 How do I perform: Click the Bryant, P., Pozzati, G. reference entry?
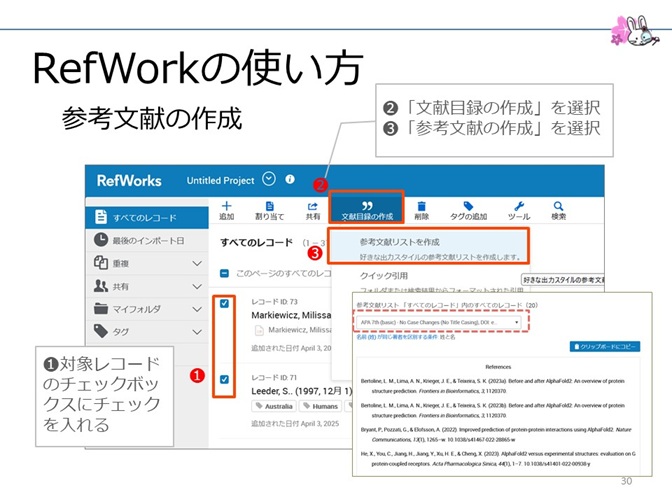click(496, 434)
